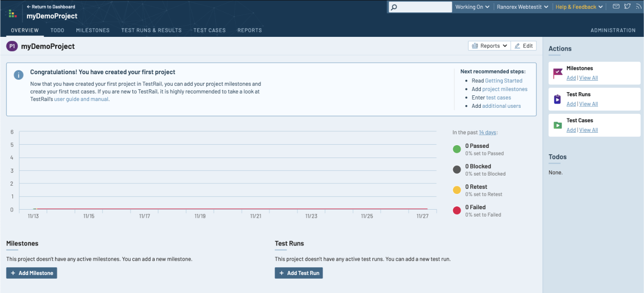This screenshot has width=644, height=293.
Task: Click View All under Test Runs in Actions
Action: click(588, 104)
